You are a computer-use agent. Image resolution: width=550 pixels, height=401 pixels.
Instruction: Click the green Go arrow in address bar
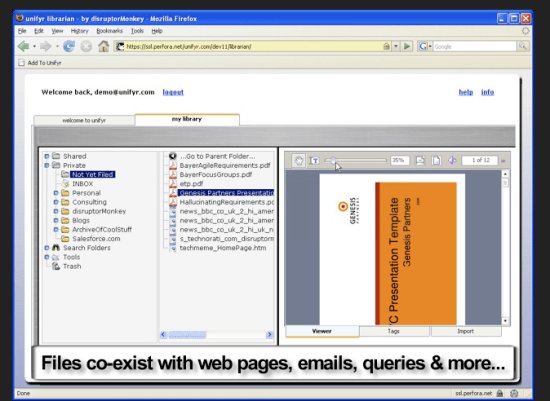(x=407, y=46)
